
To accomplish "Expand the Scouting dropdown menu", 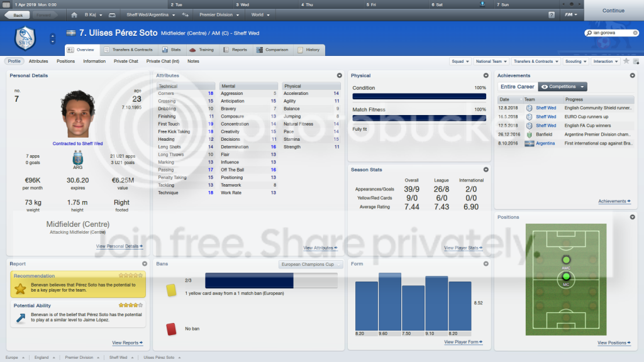I will click(x=575, y=61).
